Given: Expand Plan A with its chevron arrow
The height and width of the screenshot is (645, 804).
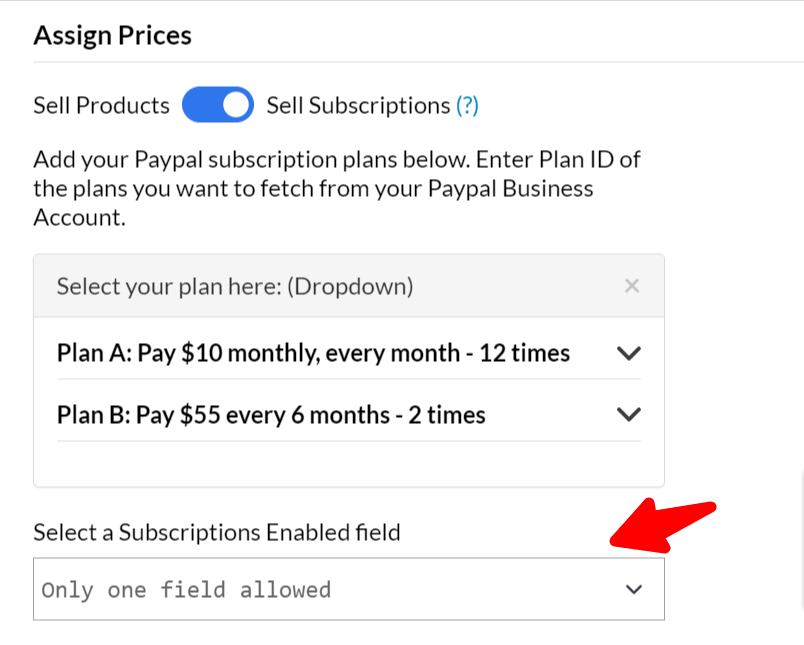Looking at the screenshot, I should 629,353.
